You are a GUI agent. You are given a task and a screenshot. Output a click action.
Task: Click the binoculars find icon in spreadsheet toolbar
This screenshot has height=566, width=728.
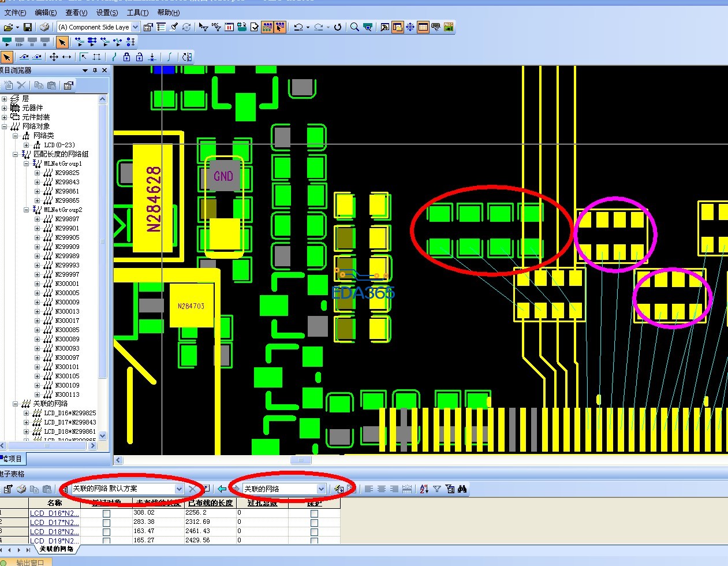click(462, 489)
